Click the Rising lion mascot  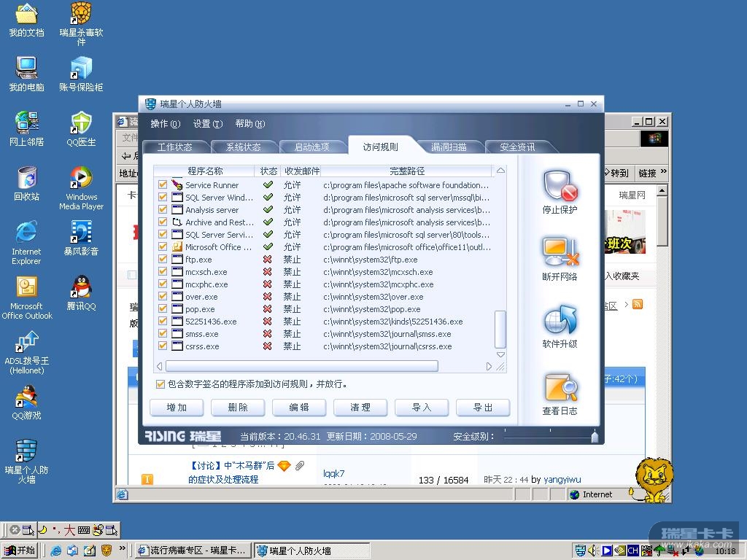(654, 480)
